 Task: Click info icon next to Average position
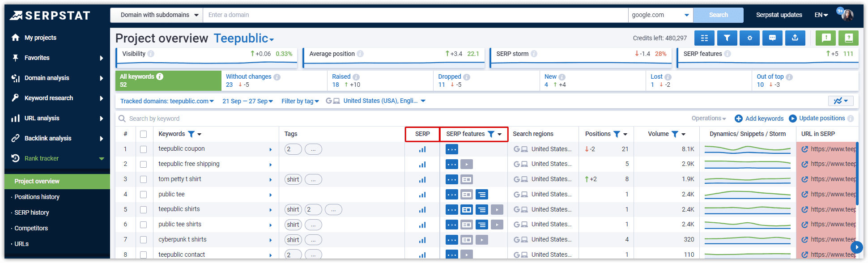(360, 54)
